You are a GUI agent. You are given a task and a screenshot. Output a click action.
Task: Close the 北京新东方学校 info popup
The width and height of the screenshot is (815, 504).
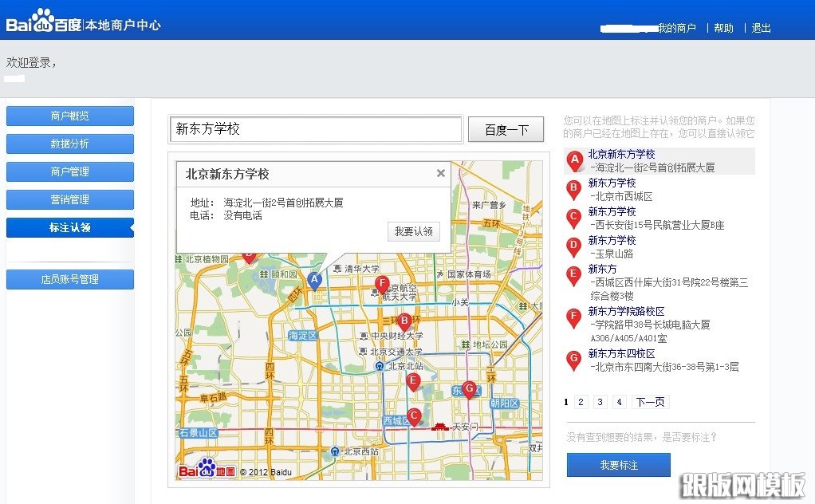tap(440, 173)
